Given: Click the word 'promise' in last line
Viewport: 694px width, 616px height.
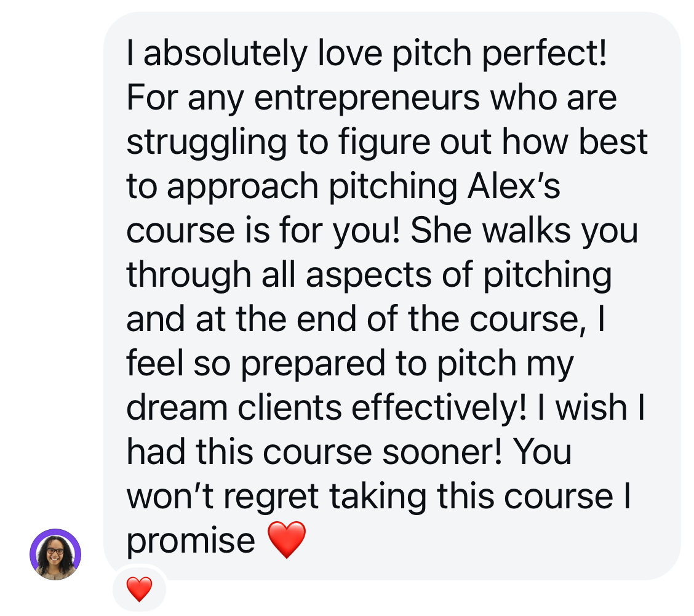Looking at the screenshot, I should pyautogui.click(x=191, y=542).
